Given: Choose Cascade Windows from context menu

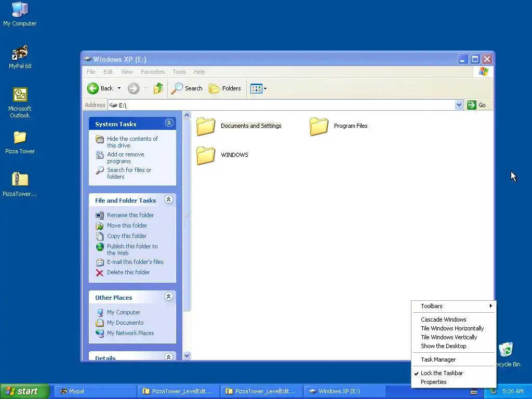Looking at the screenshot, I should pyautogui.click(x=454, y=320).
